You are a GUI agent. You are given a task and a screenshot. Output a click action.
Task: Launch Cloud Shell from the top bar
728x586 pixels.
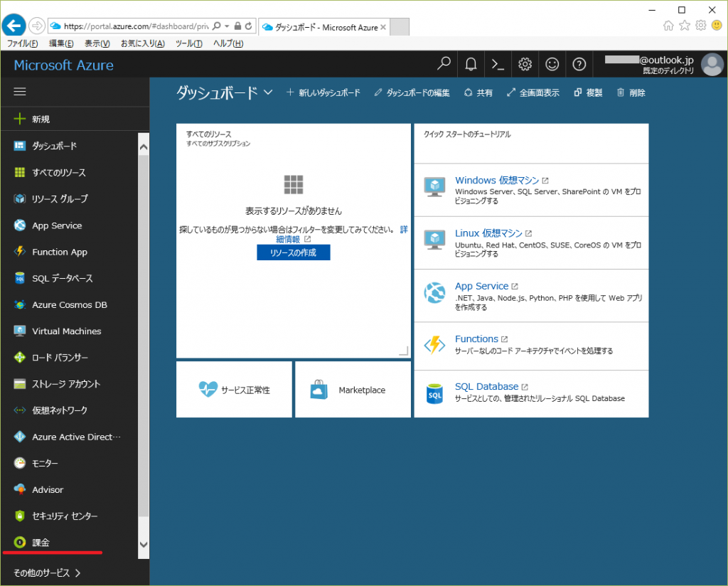coord(498,64)
